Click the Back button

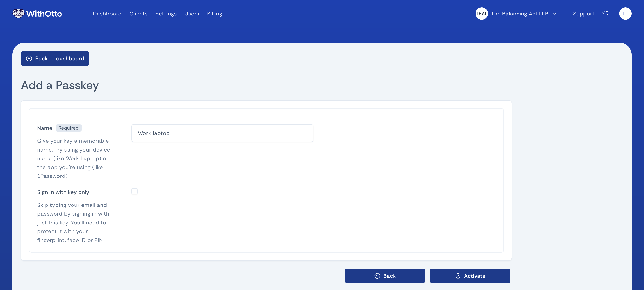click(x=385, y=276)
